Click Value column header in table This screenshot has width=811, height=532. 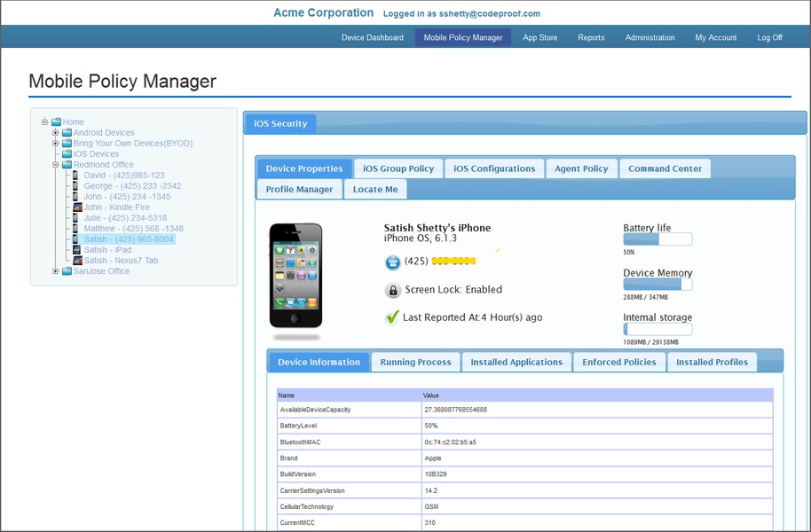point(431,395)
